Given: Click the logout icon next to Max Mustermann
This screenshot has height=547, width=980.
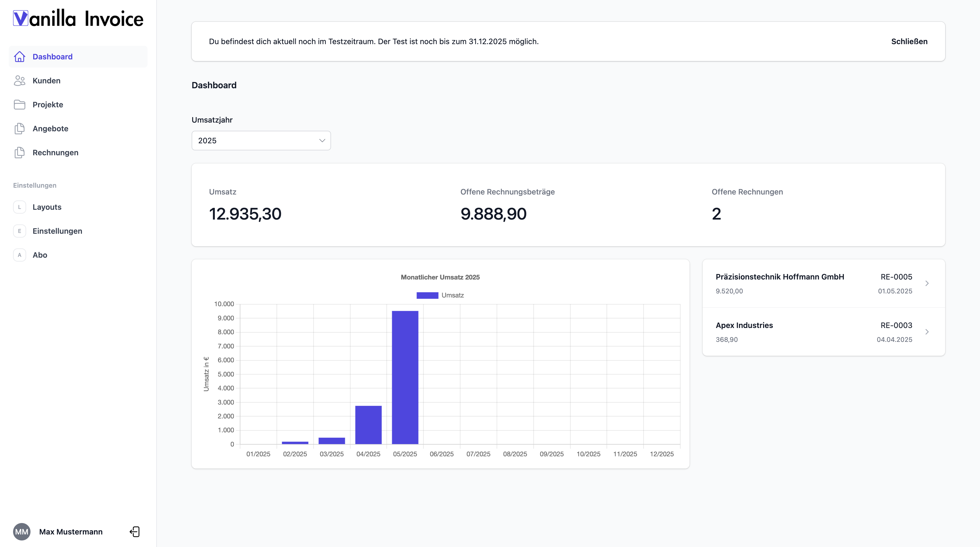Looking at the screenshot, I should click(135, 532).
